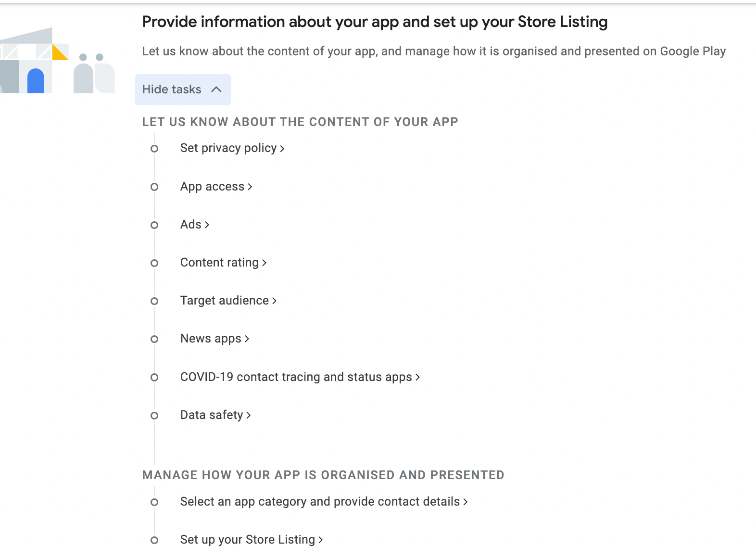Click the Hide tasks button
Screen dimensions: 756x559
[x=183, y=89]
